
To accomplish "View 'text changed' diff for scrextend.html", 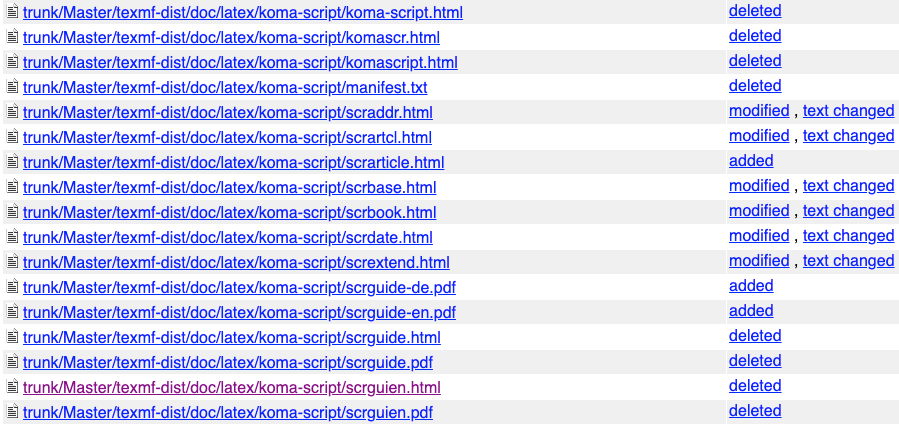I will tap(848, 261).
